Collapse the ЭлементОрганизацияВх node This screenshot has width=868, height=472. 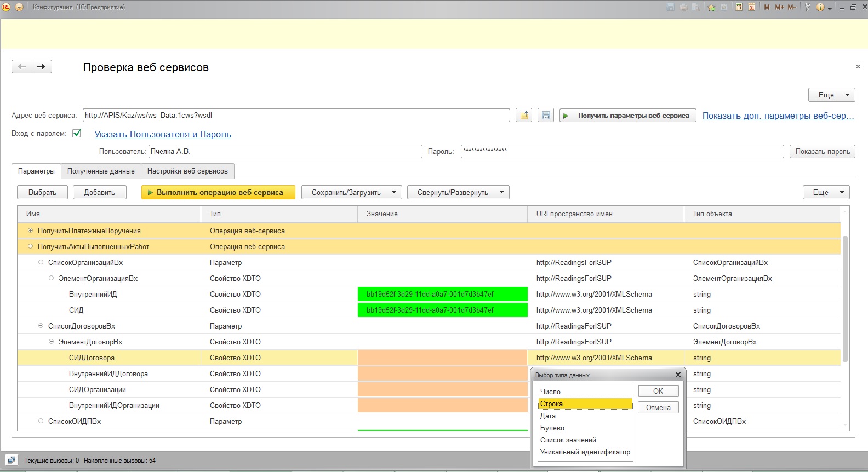coord(51,278)
